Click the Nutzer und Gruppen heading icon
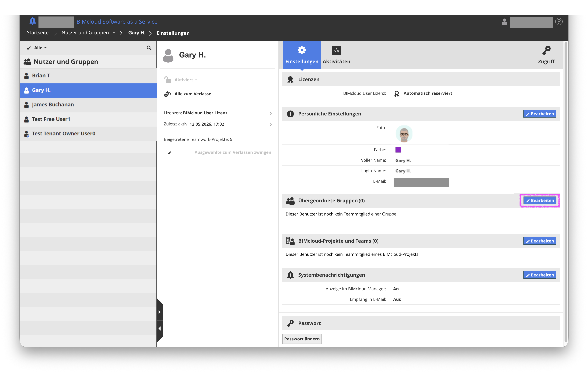This screenshot has width=588, height=373. [x=27, y=62]
